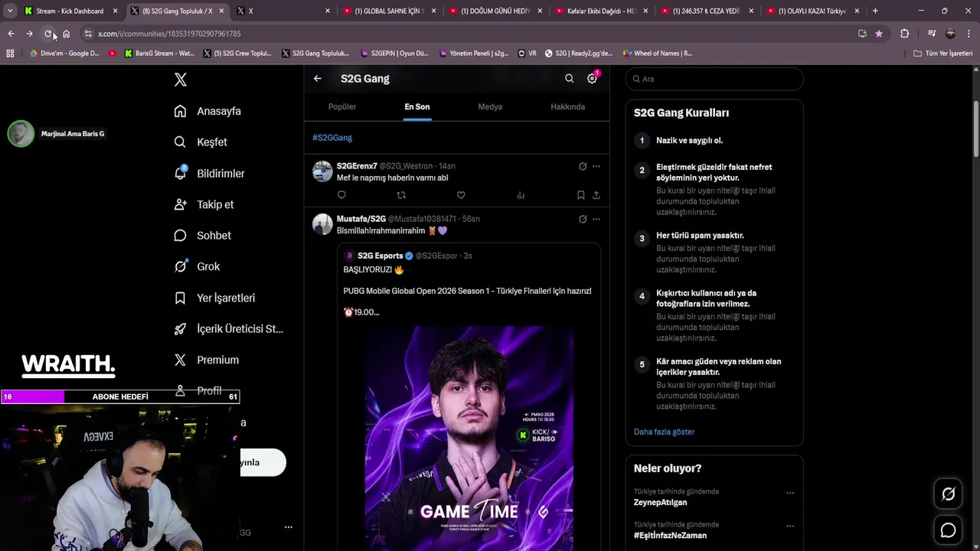Image resolution: width=980 pixels, height=551 pixels.
Task: Click the Ara search field
Action: [714, 79]
